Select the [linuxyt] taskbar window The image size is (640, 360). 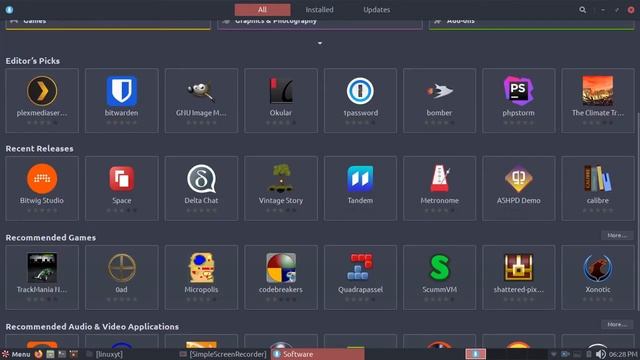pos(104,354)
